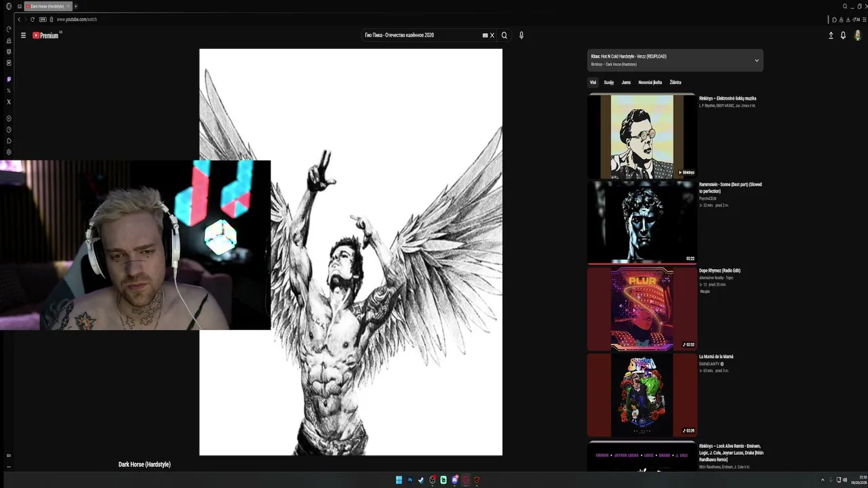868x488 pixels.
Task: Open the Dope Rhymez (Radio Edit) title
Action: (x=719, y=270)
